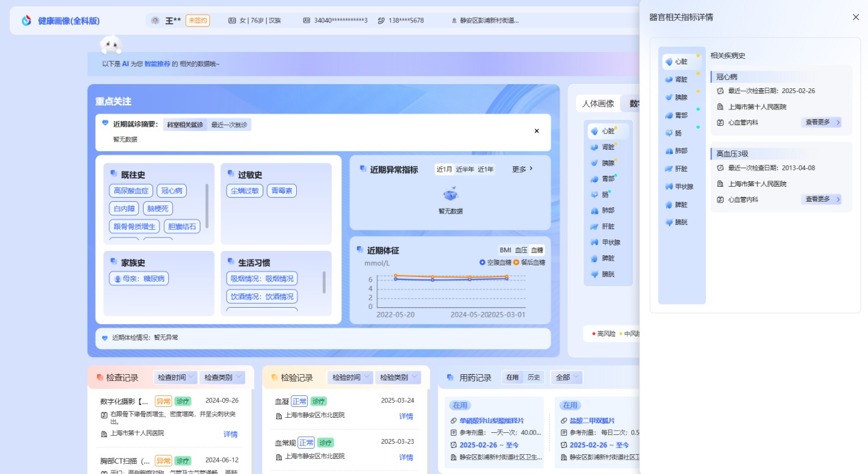Select 脾脏 icon in the organ detail panel
Image resolution: width=868 pixels, height=474 pixels.
pos(670,205)
